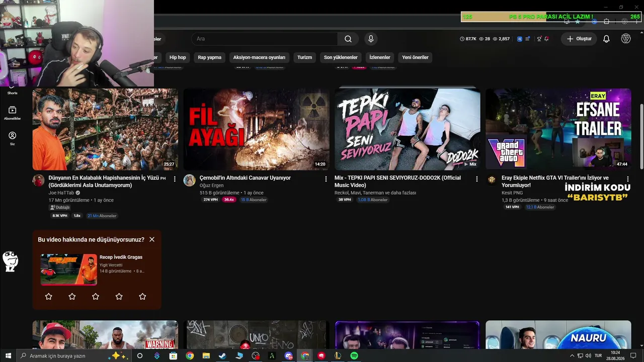This screenshot has width=644, height=362.
Task: Click the trophy icon in YouTube header
Action: [539, 39]
